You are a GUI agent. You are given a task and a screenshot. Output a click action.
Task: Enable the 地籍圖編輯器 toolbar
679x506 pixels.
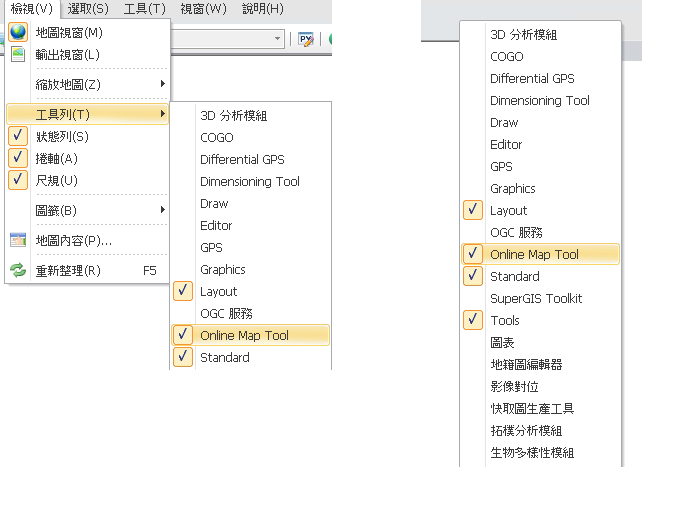526,364
